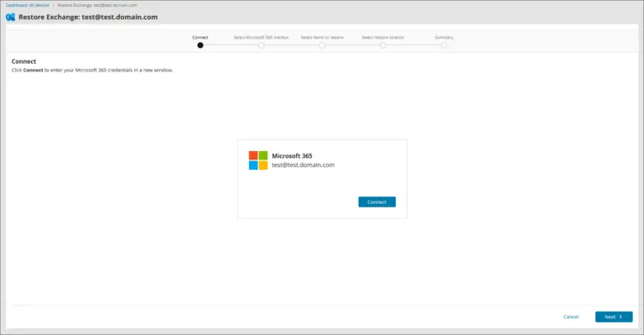The height and width of the screenshot is (335, 644).
Task: Click the Microsoft 365 logo
Action: coord(258,160)
